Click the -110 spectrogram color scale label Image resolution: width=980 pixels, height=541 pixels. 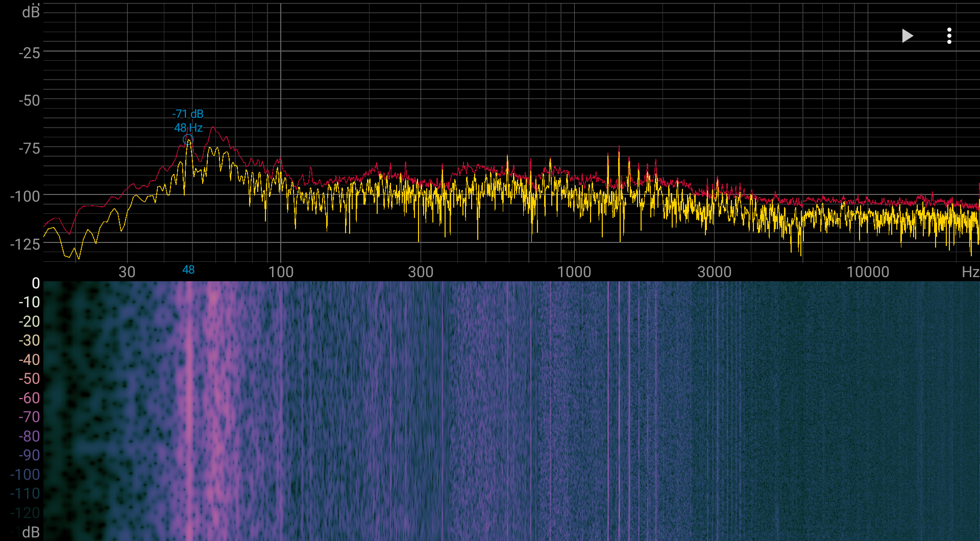[x=25, y=494]
